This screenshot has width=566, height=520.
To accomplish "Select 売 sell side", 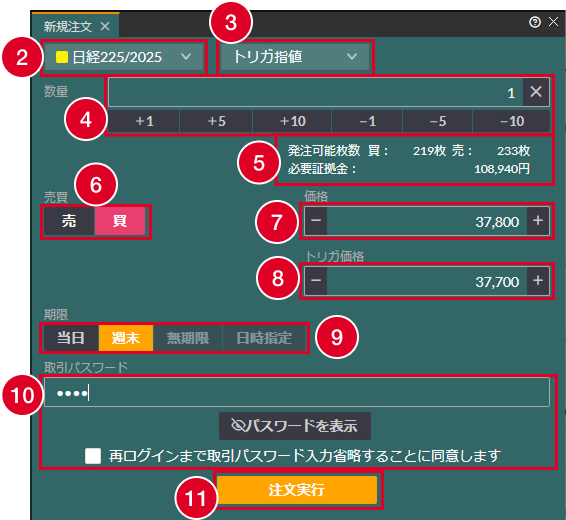I will pos(69,221).
